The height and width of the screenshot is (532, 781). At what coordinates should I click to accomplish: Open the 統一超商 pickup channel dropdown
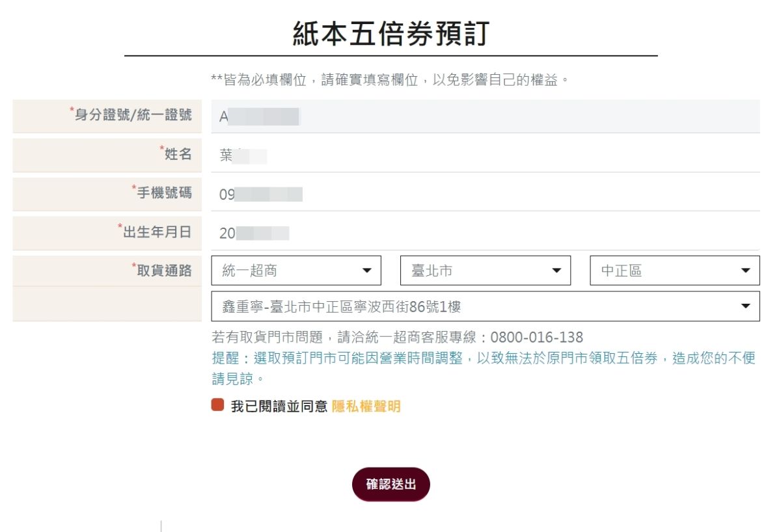click(x=296, y=271)
